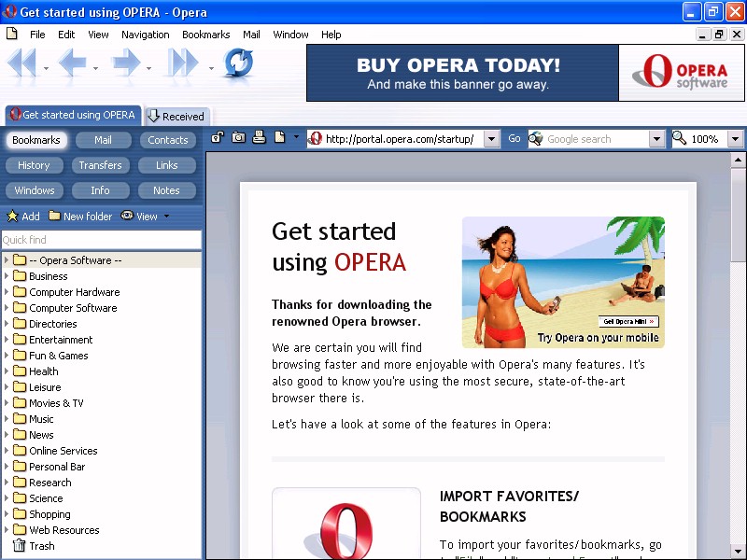Click the Google search globe icon

(536, 138)
